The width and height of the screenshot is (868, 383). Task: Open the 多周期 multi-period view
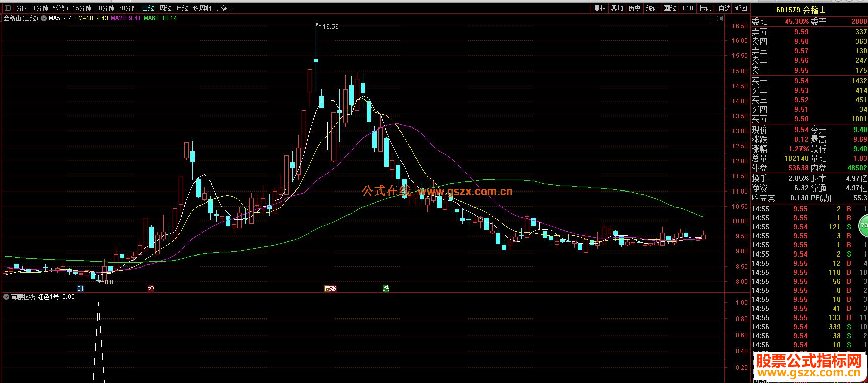tap(202, 8)
